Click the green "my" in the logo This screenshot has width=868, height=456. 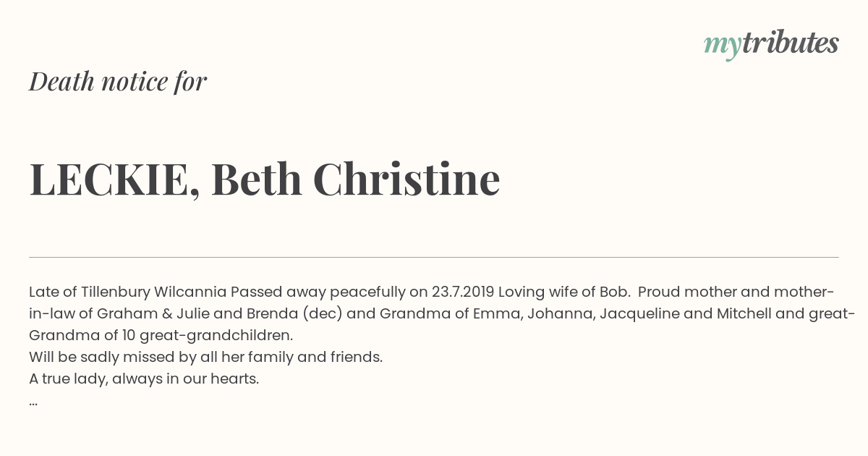(722, 46)
